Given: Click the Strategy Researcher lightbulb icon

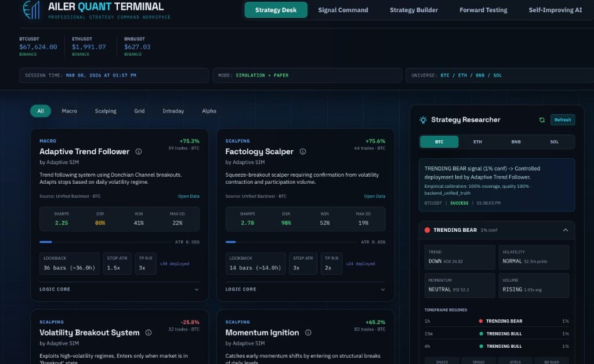Looking at the screenshot, I should tap(423, 119).
